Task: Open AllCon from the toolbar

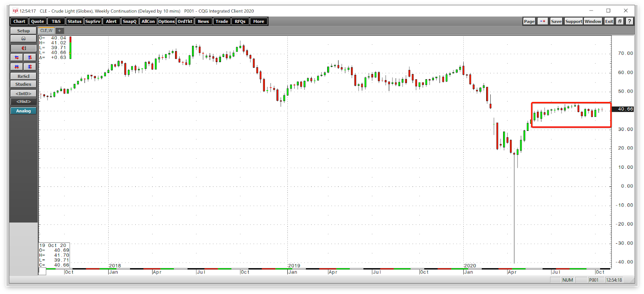Action: pyautogui.click(x=148, y=21)
